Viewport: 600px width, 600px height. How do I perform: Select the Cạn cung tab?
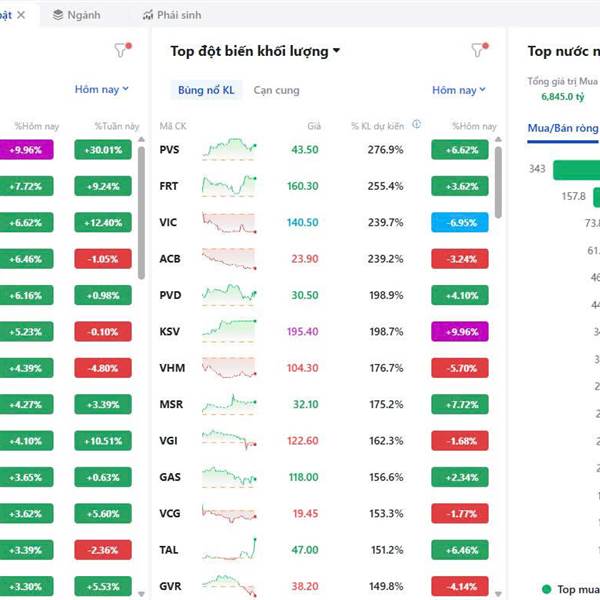pos(276,90)
